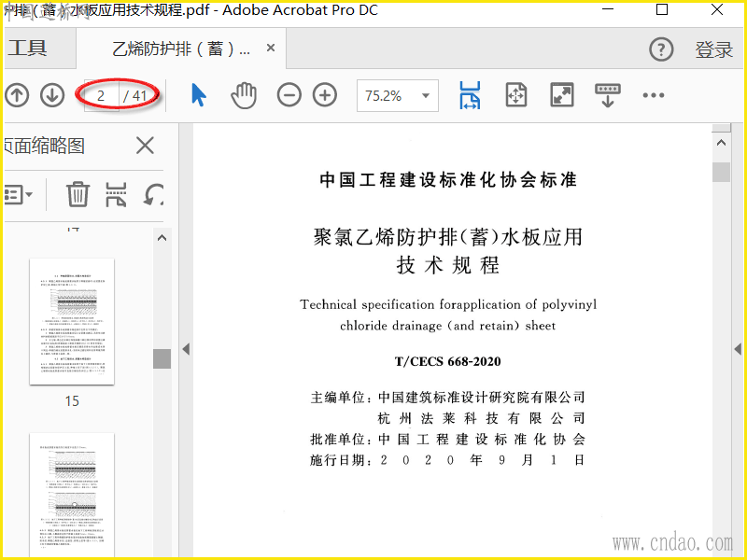This screenshot has width=747, height=560.
Task: Click the print pages thumbnail-toolbar icon
Action: pos(116,194)
